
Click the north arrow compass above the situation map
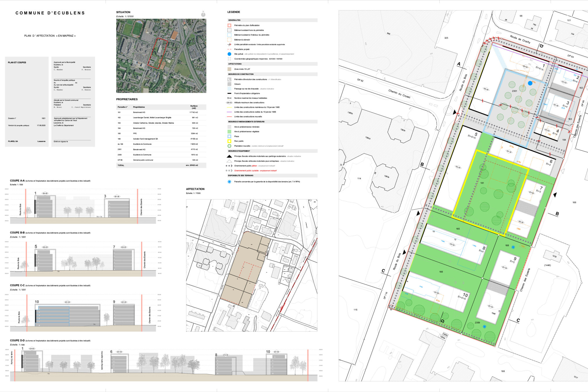pyautogui.click(x=203, y=14)
